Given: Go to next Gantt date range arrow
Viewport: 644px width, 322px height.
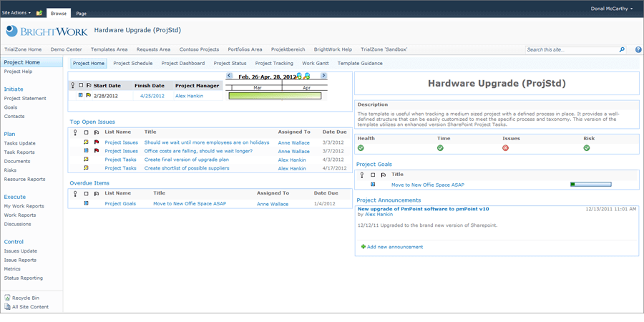Looking at the screenshot, I should point(323,76).
